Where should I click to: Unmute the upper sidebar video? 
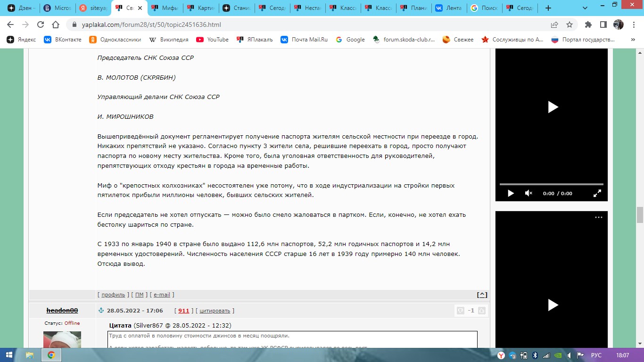click(528, 193)
